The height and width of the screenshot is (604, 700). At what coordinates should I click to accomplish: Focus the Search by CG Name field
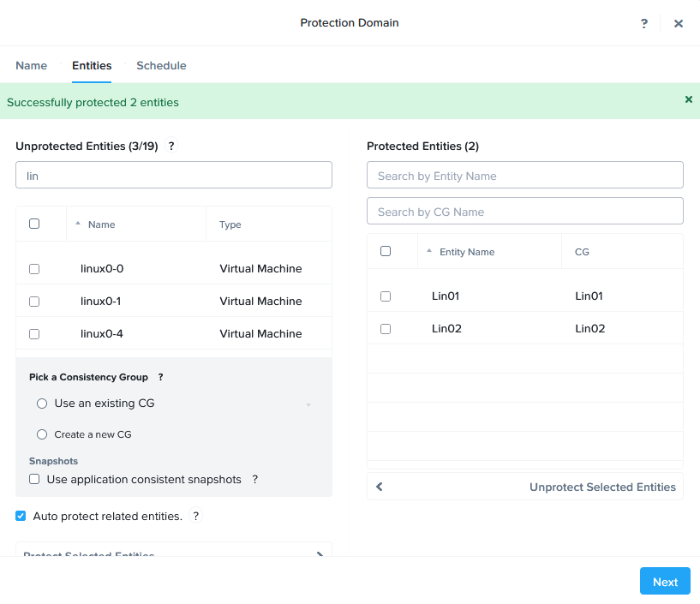(x=524, y=212)
